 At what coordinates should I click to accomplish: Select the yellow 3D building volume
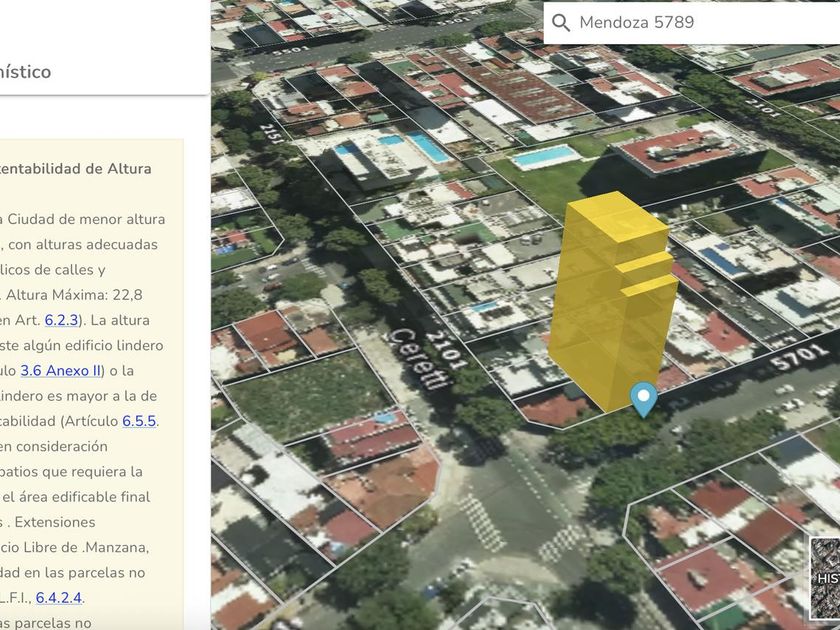(x=610, y=300)
